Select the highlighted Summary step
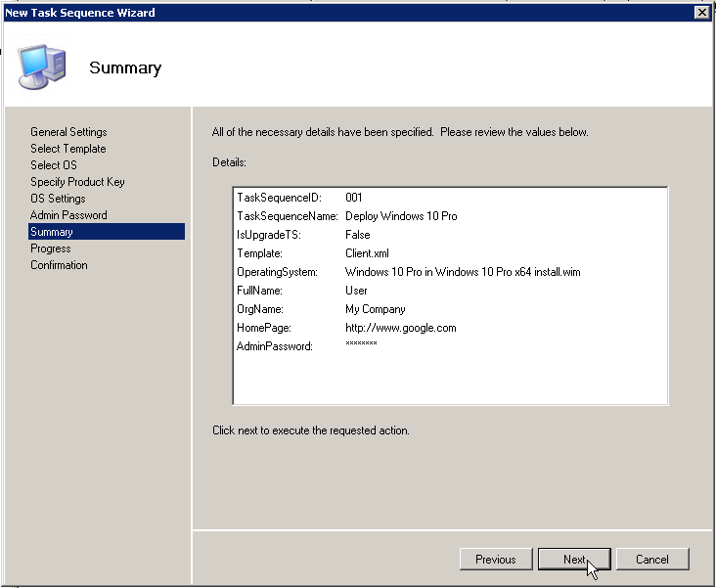This screenshot has height=588, width=716. tap(52, 232)
